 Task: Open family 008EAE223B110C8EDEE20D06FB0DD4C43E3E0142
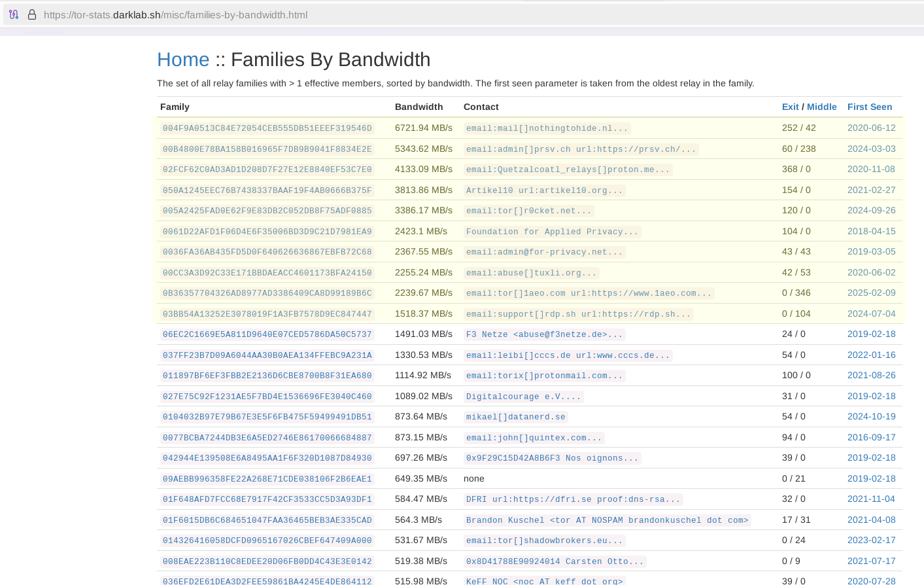pos(267,561)
